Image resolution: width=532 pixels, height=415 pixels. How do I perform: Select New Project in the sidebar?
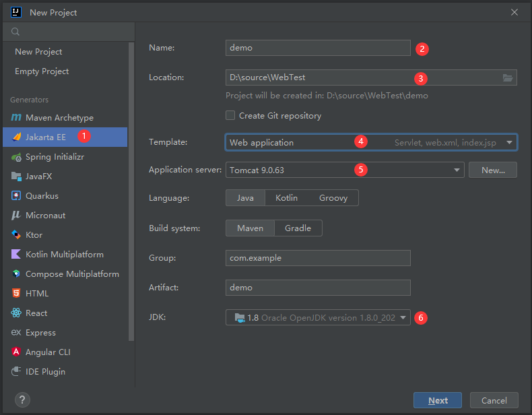click(38, 52)
